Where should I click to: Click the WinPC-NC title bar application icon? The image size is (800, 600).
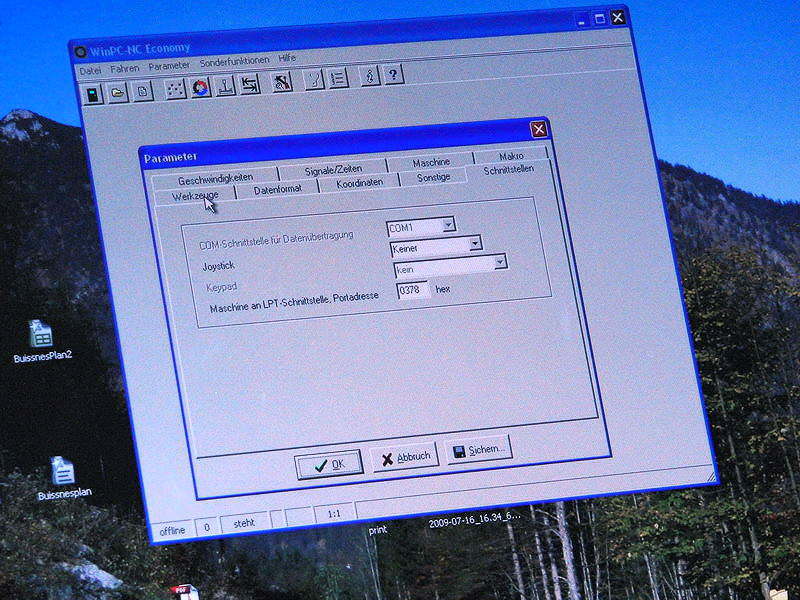81,52
